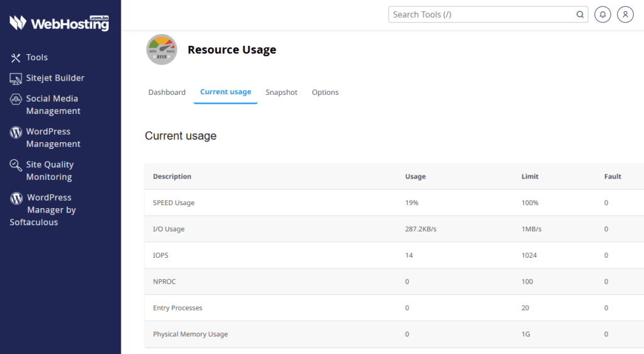Open the user account menu

[625, 14]
